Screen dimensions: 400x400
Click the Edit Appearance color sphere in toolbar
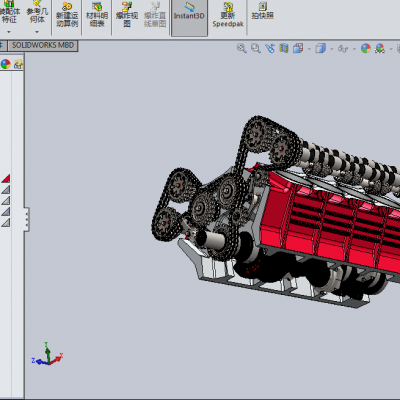click(366, 48)
